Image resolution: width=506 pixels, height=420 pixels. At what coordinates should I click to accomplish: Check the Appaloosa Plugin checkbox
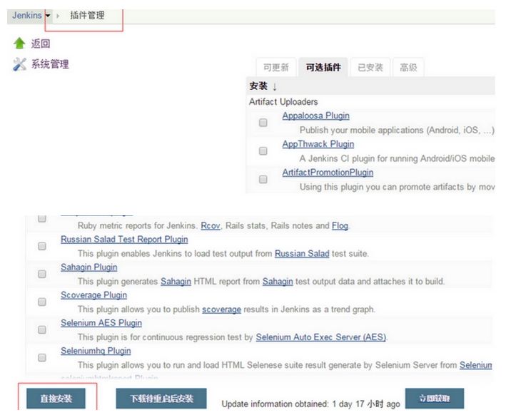coord(263,123)
